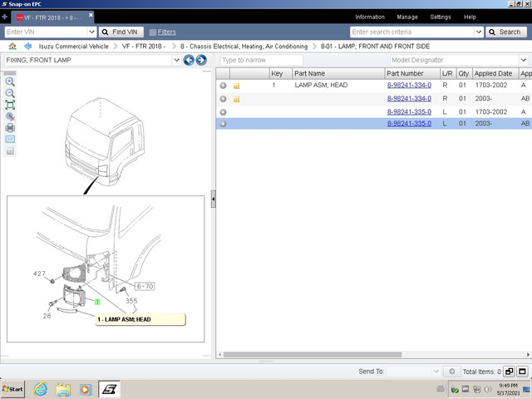
Task: Open part number 8-98241-334-0 dated 1703-2002
Action: point(409,85)
